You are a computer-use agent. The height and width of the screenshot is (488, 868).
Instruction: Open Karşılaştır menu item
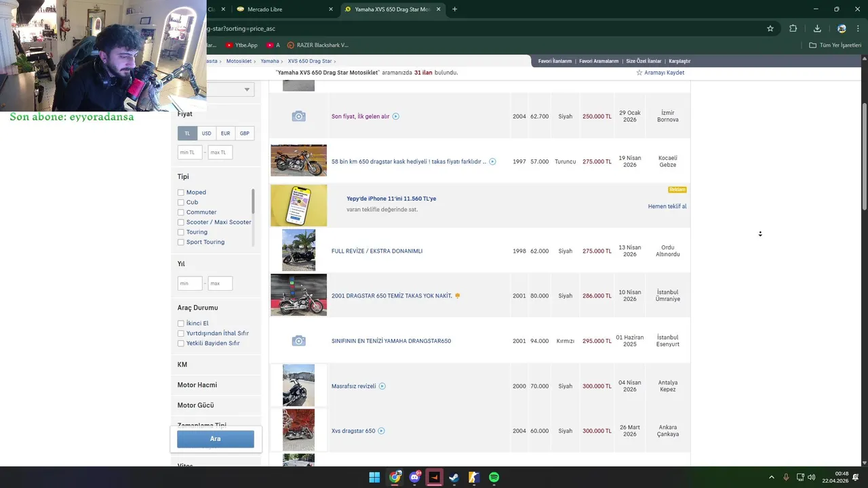(x=679, y=61)
